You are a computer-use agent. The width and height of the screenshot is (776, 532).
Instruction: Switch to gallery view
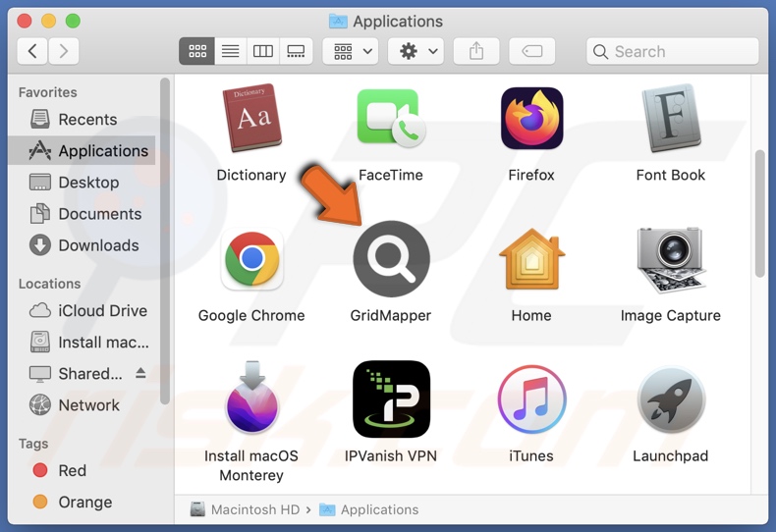click(296, 51)
